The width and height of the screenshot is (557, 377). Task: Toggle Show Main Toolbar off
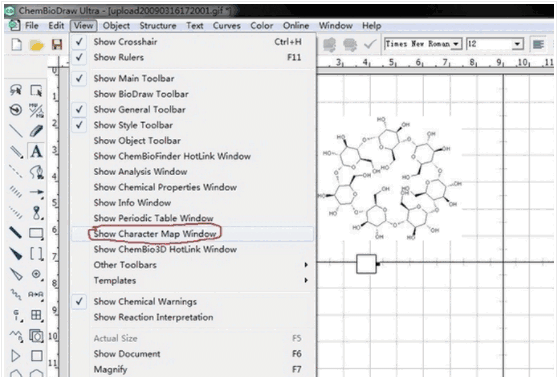(193, 79)
